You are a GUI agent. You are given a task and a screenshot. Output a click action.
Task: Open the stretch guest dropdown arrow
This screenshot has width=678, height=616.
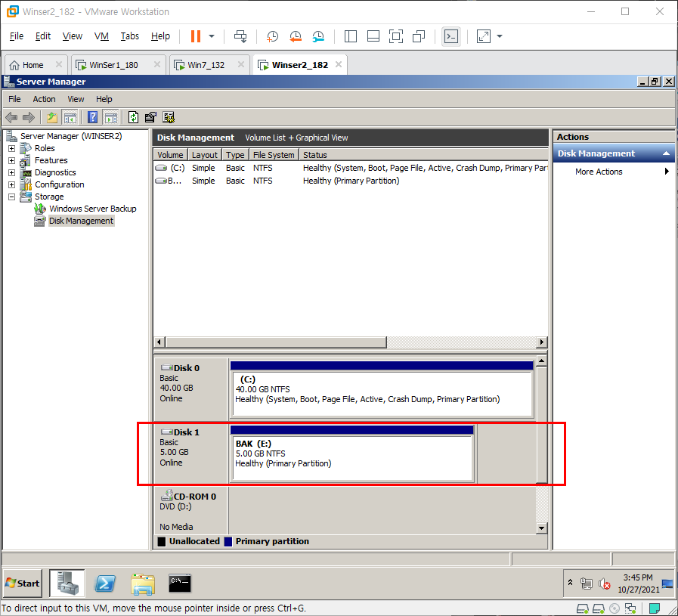[500, 36]
